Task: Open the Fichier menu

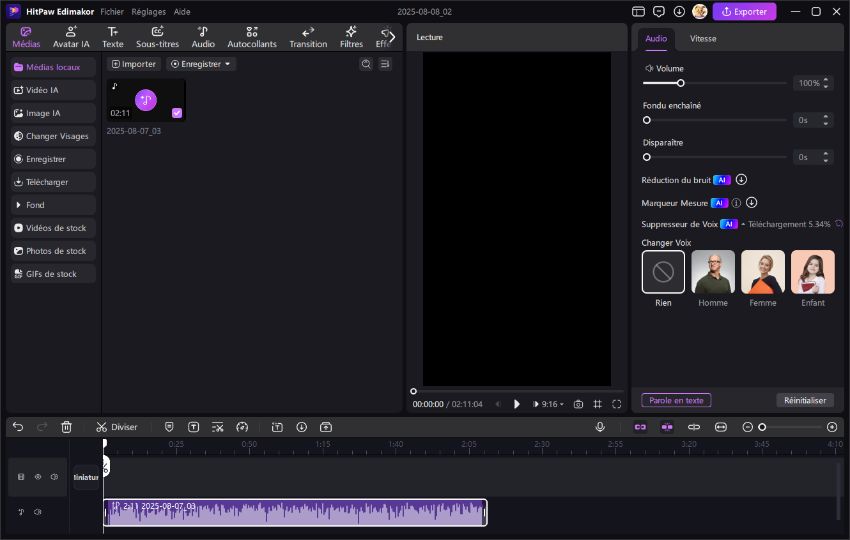Action: [x=112, y=11]
